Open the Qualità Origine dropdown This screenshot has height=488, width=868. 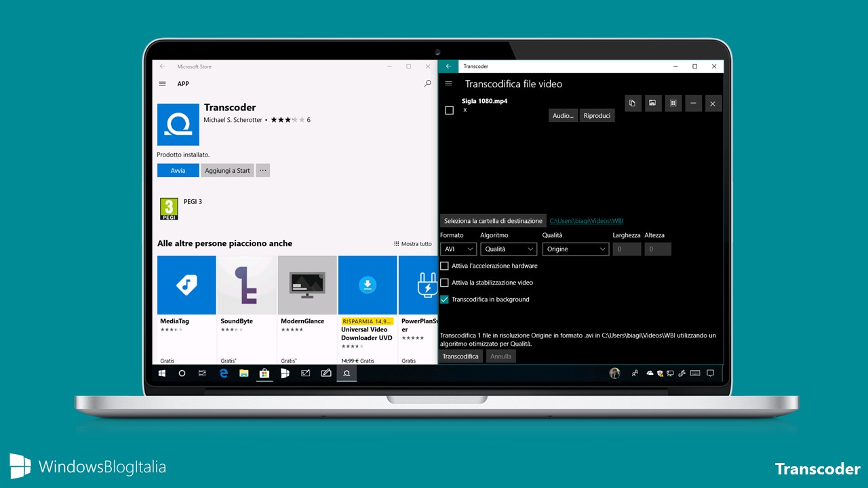(576, 249)
